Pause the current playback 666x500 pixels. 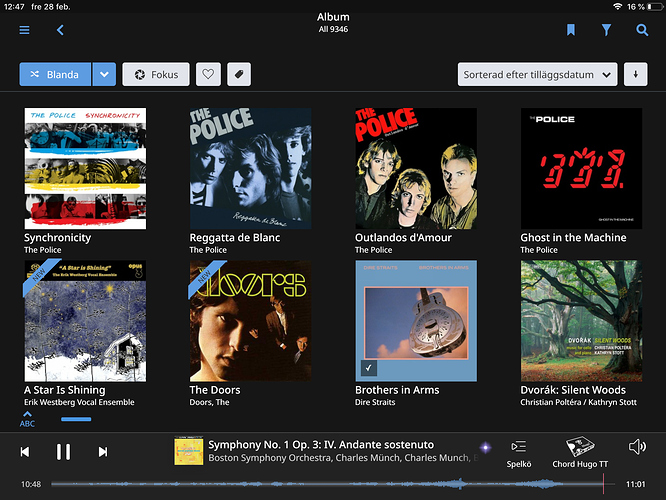tap(63, 452)
